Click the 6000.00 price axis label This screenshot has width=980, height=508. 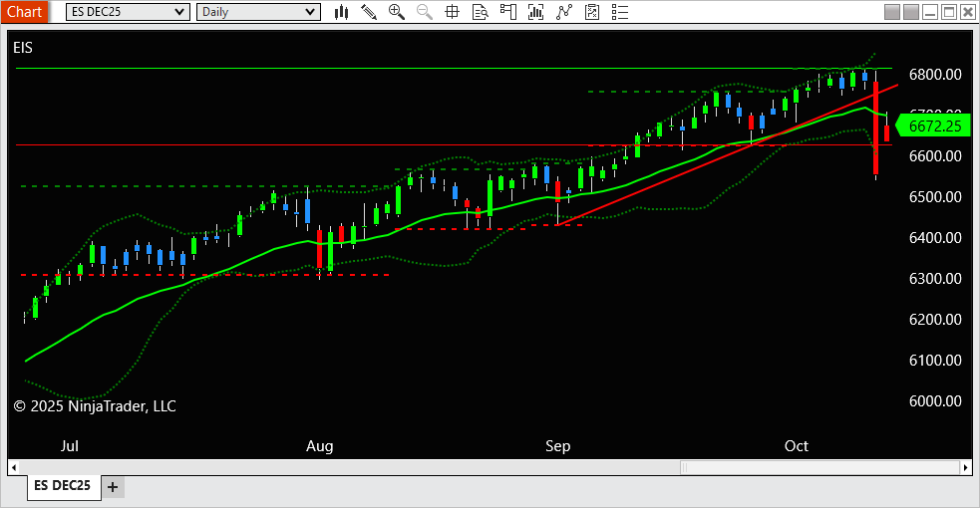pos(935,401)
